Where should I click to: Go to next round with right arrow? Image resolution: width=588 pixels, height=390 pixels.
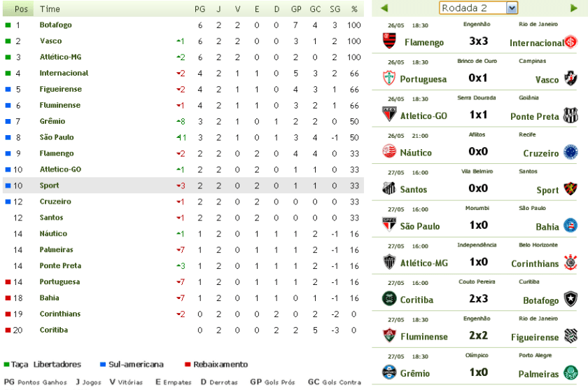(574, 8)
